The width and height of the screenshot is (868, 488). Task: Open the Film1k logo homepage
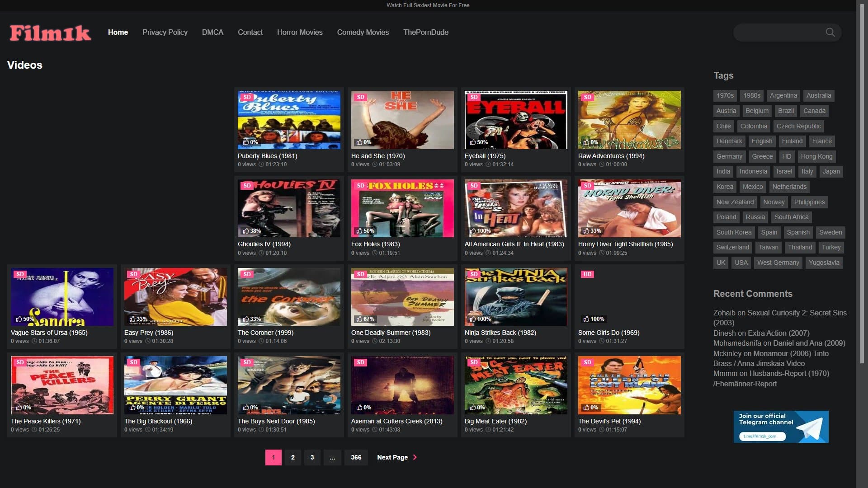50,33
